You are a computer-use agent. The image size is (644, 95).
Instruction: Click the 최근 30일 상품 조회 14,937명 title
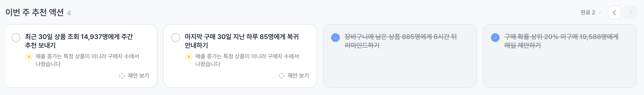pos(79,41)
